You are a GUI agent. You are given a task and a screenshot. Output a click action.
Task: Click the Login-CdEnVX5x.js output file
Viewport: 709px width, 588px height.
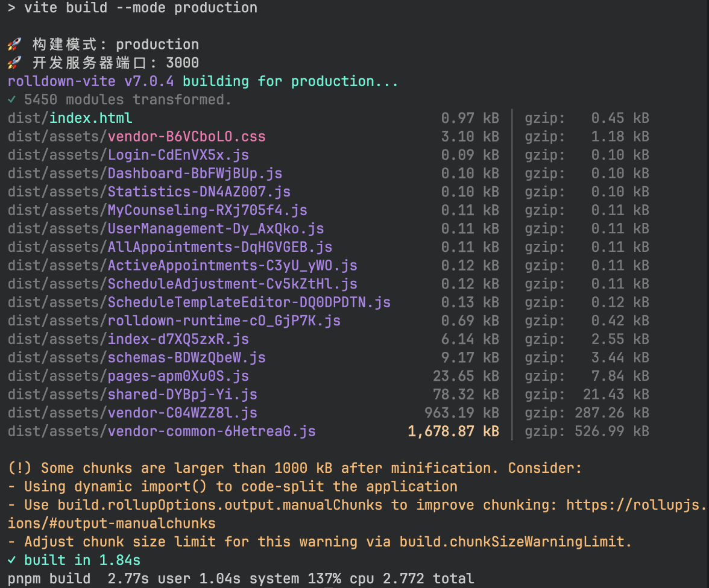[178, 155]
